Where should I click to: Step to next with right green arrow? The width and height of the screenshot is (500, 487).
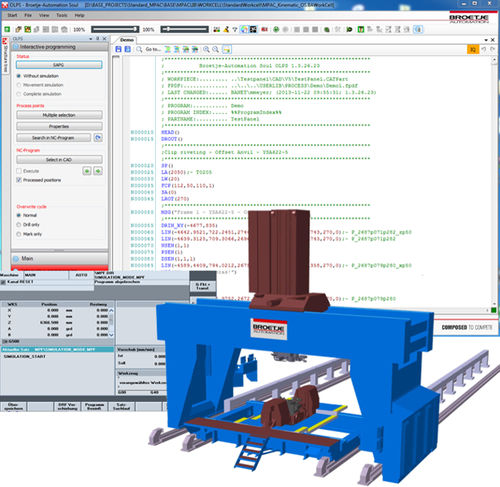coord(98,171)
